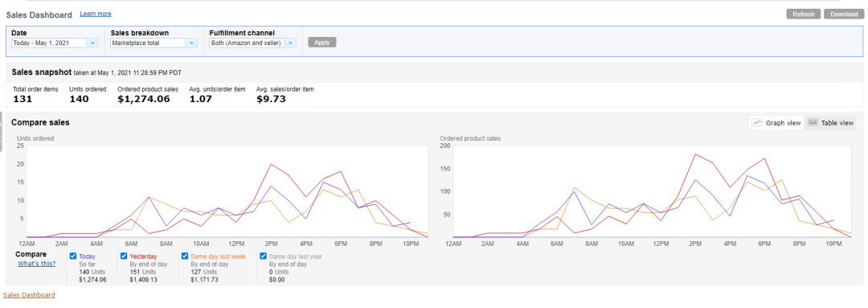Click the Units ordered value 140
The width and height of the screenshot is (868, 308).
[79, 99]
